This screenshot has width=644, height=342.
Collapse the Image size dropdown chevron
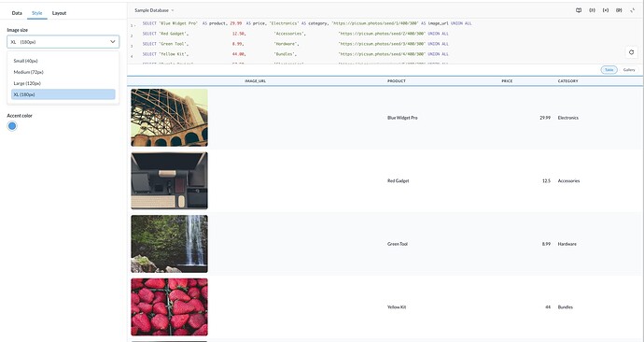click(x=113, y=41)
